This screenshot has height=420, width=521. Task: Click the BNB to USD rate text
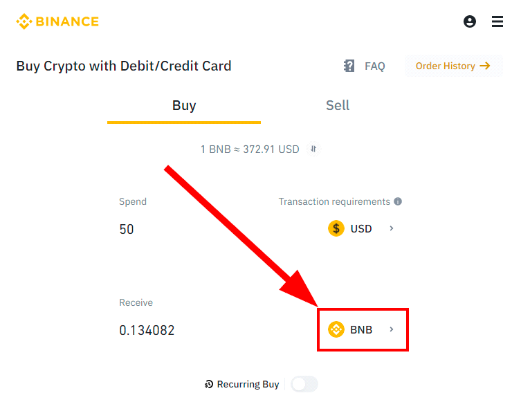250,149
